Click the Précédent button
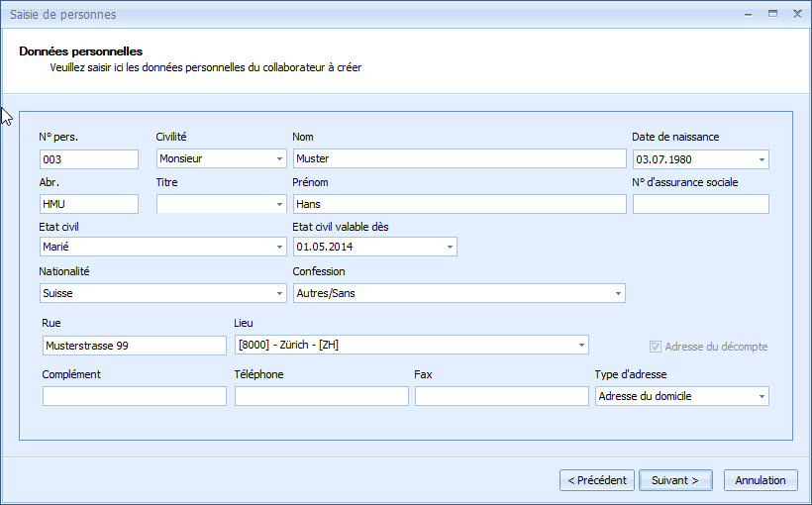The width and height of the screenshot is (812, 505). click(x=597, y=480)
